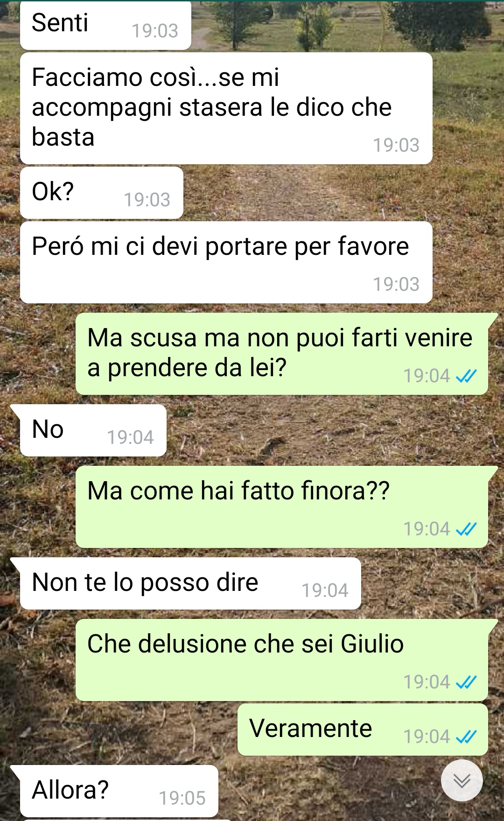
Task: Select the 'Peró mi ci devi portare' message
Action: (x=226, y=262)
